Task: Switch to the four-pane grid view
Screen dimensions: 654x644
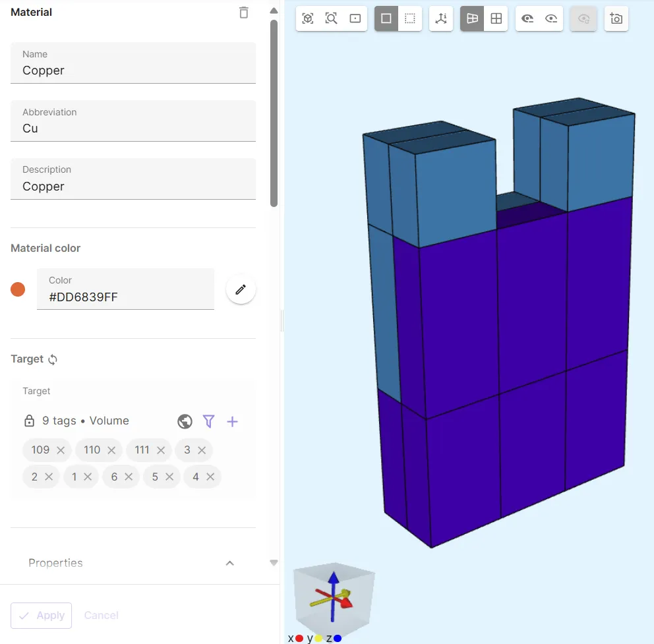Action: [x=496, y=18]
